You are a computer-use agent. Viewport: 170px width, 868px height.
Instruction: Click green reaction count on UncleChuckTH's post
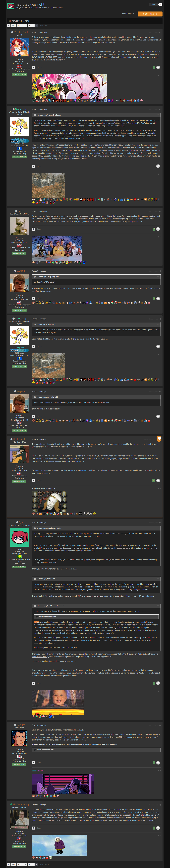[x=154, y=481]
